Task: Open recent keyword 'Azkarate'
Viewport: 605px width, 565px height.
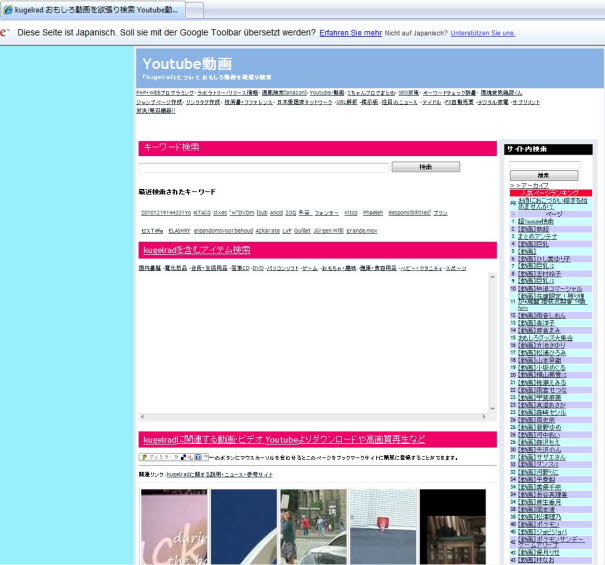Action: 267,231
